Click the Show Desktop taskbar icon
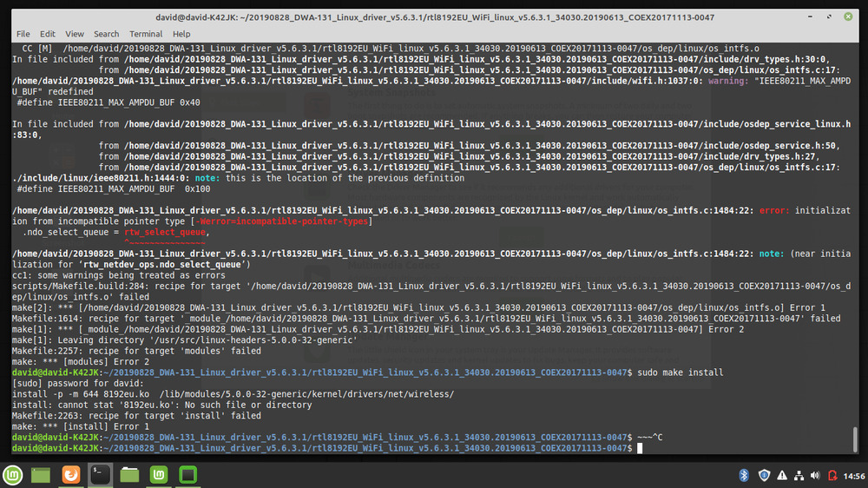The height and width of the screenshot is (488, 868). pos(41,475)
